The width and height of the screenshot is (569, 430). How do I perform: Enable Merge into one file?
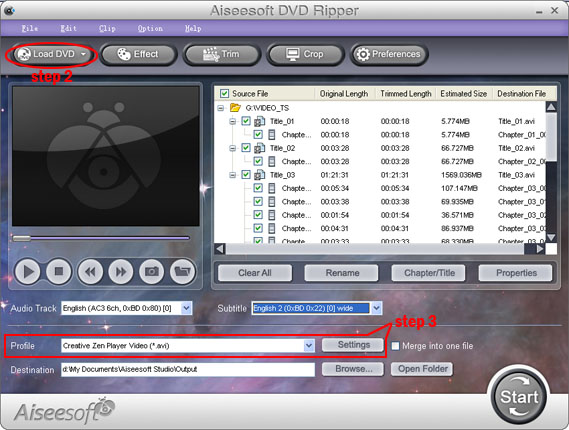pyautogui.click(x=395, y=346)
